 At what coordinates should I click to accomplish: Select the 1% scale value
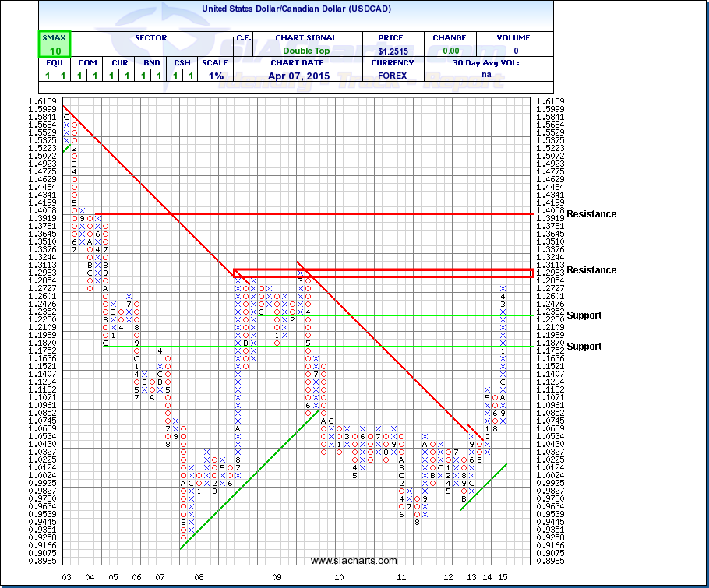point(215,76)
